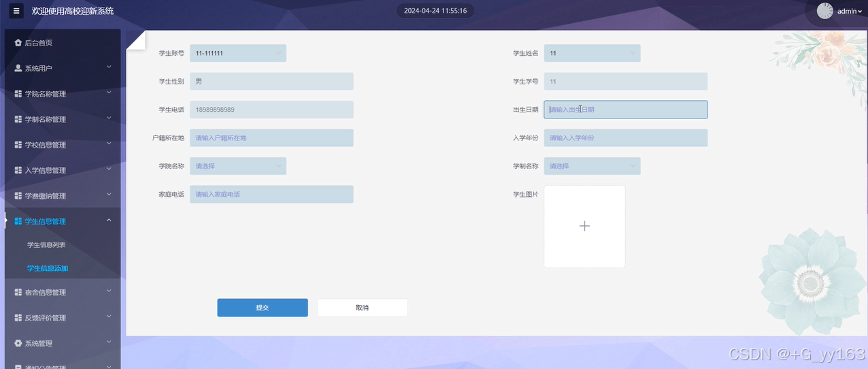
Task: Click the 2024-04-24 datetime badge
Action: pyautogui.click(x=435, y=11)
